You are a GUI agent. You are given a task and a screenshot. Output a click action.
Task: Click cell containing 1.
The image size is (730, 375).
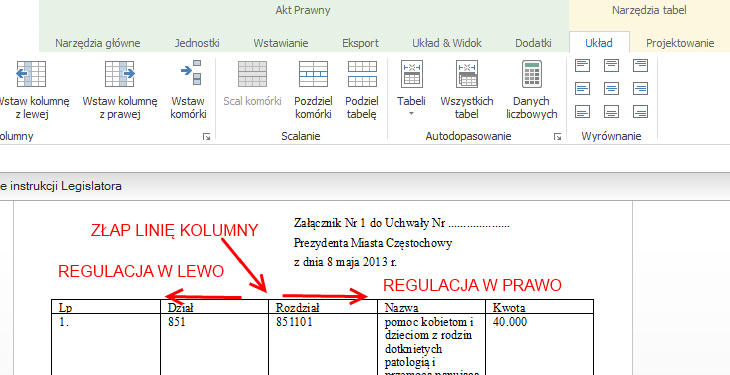coord(106,345)
